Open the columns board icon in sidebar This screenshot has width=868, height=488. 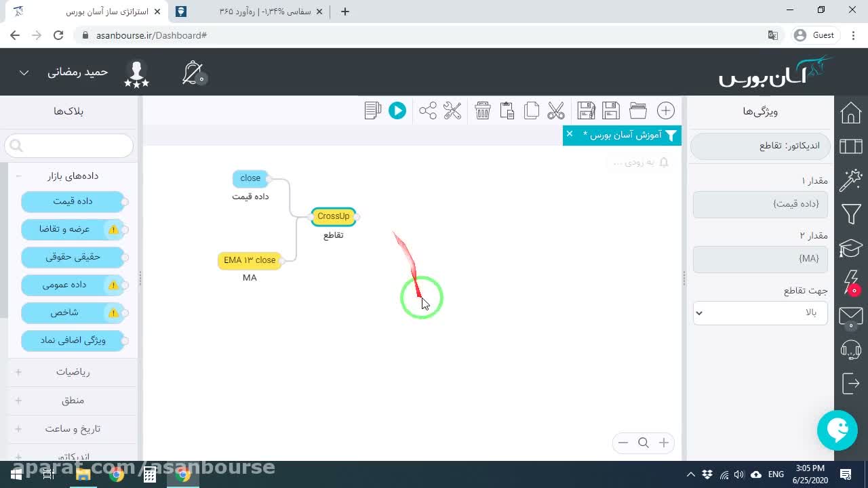coord(850,146)
